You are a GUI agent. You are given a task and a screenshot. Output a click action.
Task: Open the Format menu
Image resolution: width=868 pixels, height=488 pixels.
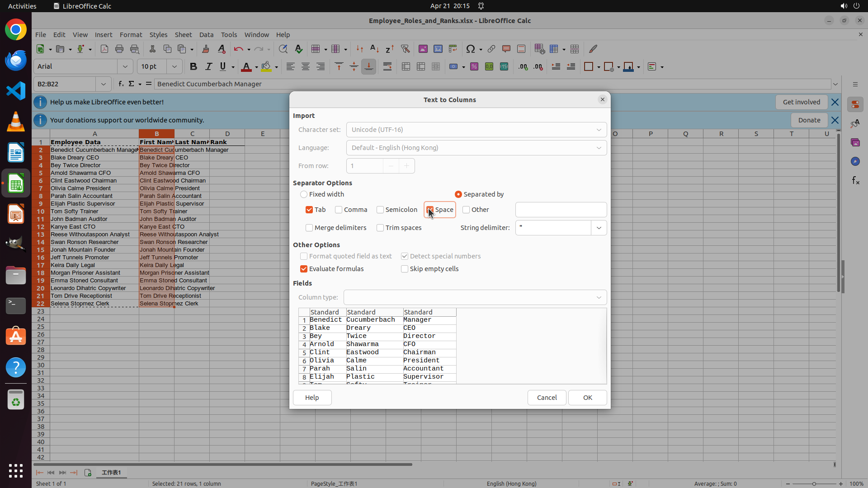click(131, 35)
